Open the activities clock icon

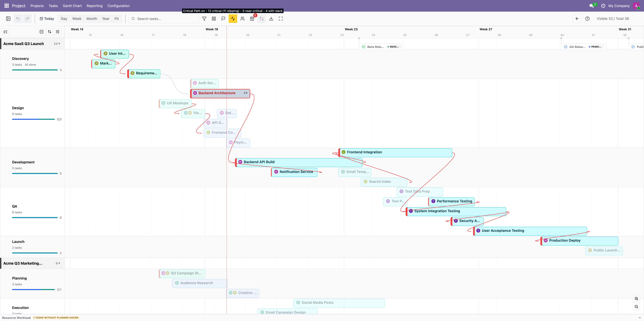603,6
